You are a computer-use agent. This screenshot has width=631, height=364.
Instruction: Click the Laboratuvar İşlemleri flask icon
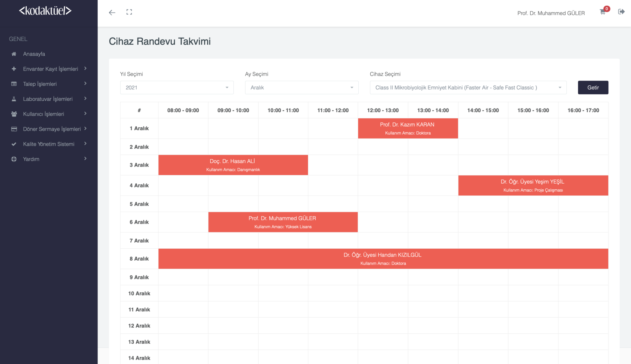[14, 99]
